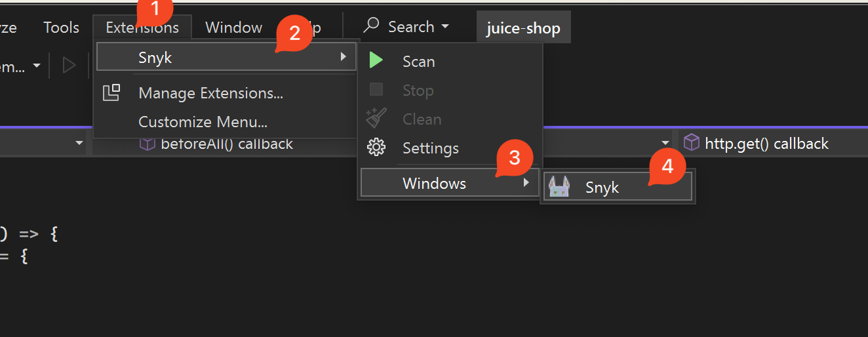The image size is (868, 337).
Task: Open the Extensions menu
Action: pyautogui.click(x=142, y=28)
